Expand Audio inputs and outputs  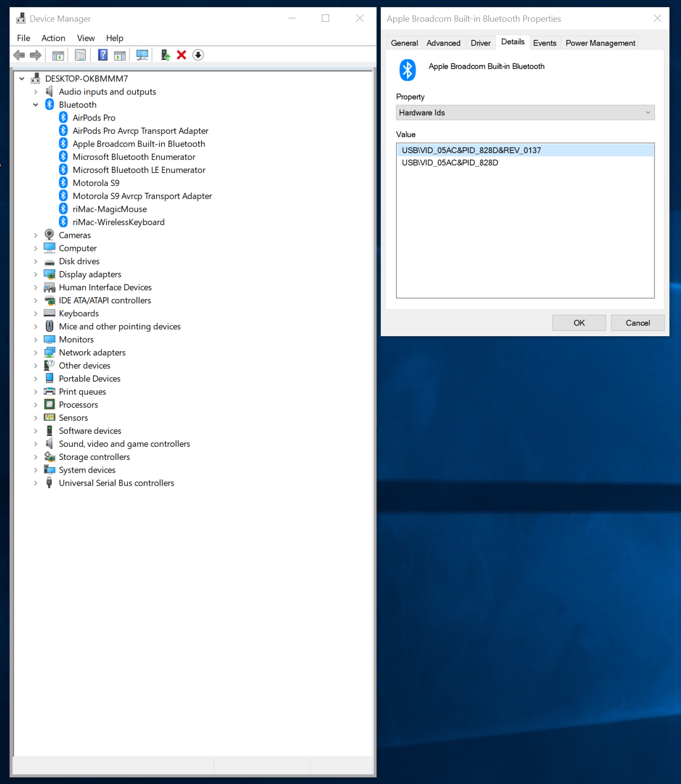tap(35, 91)
